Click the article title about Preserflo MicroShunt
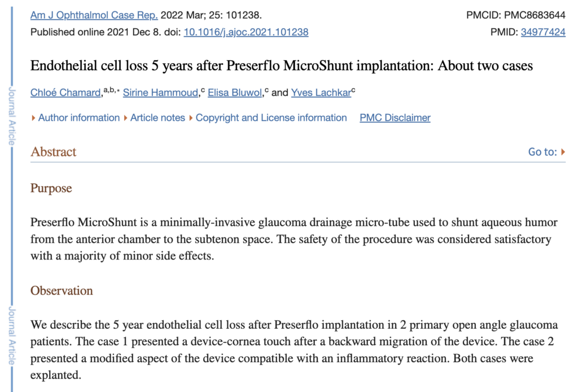The width and height of the screenshot is (578, 392). click(282, 66)
